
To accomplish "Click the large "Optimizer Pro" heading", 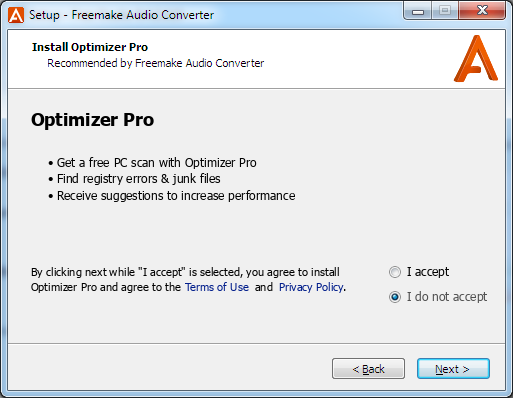I will click(92, 120).
